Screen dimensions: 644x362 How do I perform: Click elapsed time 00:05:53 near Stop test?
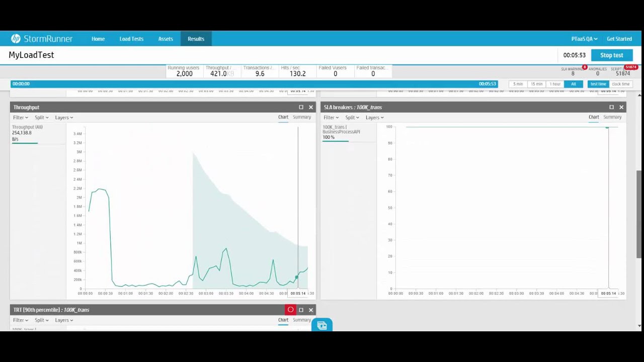tap(575, 55)
